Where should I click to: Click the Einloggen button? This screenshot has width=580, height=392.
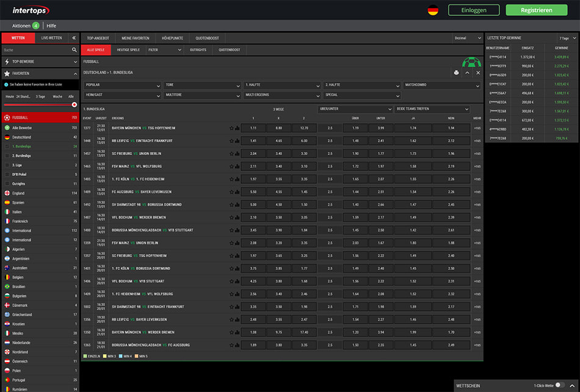(474, 10)
